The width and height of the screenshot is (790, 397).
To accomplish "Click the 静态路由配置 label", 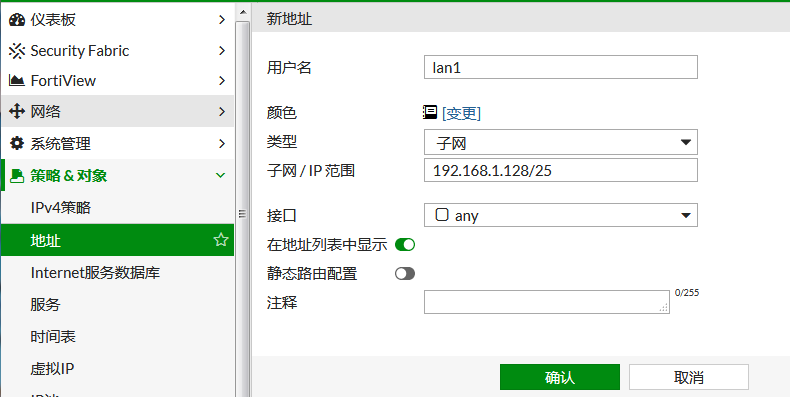I will pyautogui.click(x=312, y=274).
